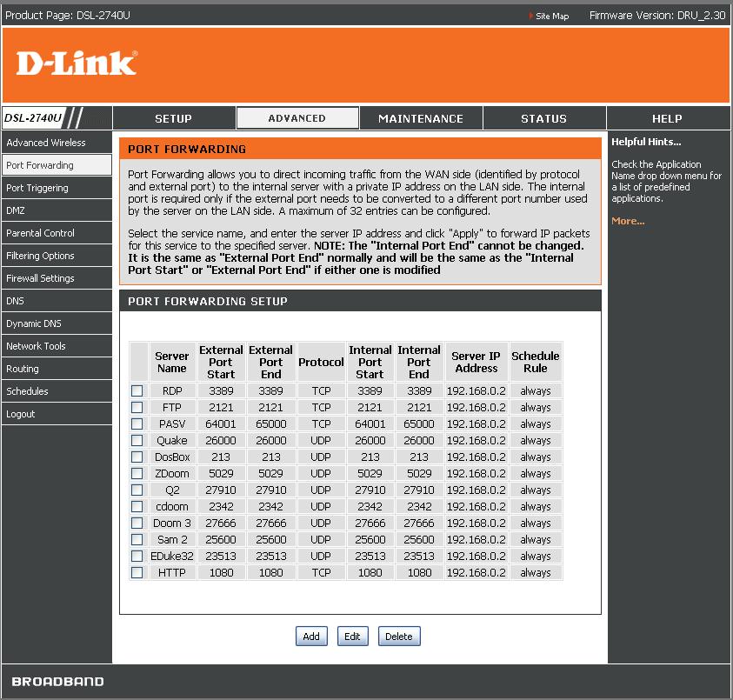Select Dynamic DNS from sidebar
The width and height of the screenshot is (733, 700).
coord(34,323)
